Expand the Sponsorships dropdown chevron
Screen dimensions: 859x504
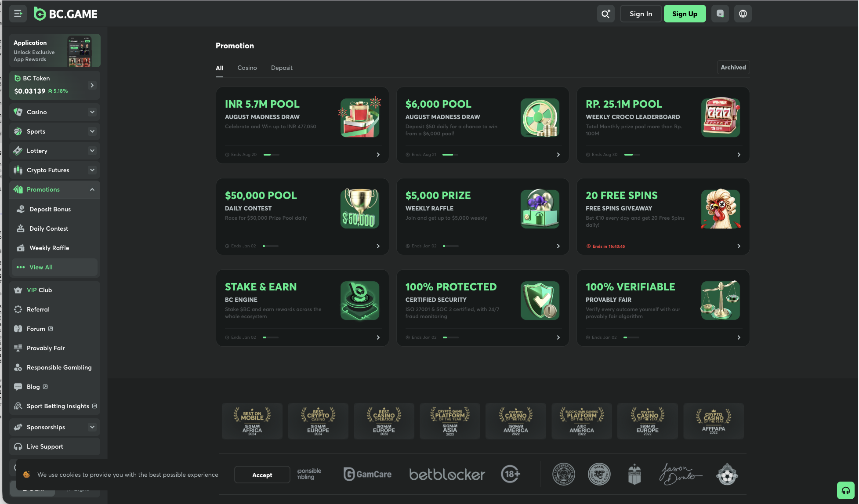[92, 427]
